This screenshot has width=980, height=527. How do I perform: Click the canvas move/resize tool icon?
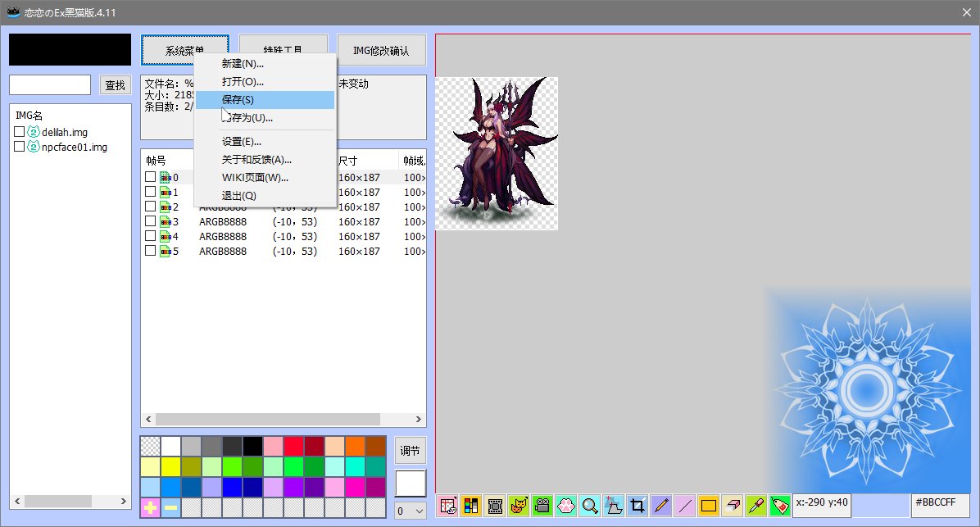pyautogui.click(x=614, y=506)
